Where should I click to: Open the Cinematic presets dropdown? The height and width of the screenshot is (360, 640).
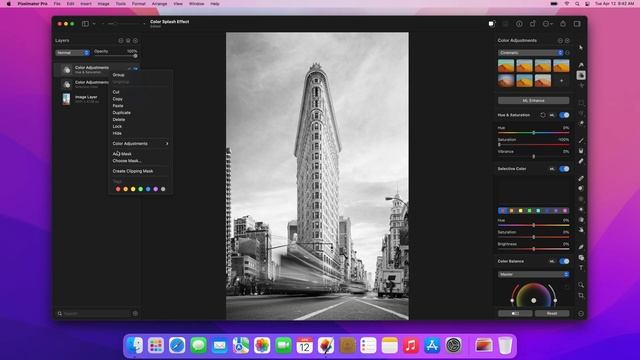coord(531,53)
